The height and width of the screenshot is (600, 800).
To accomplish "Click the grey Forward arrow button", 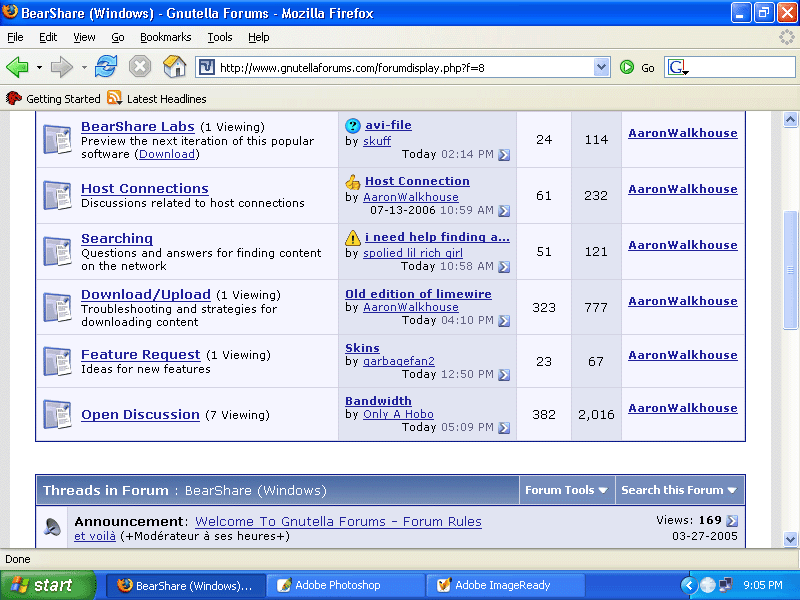I will 62,67.
